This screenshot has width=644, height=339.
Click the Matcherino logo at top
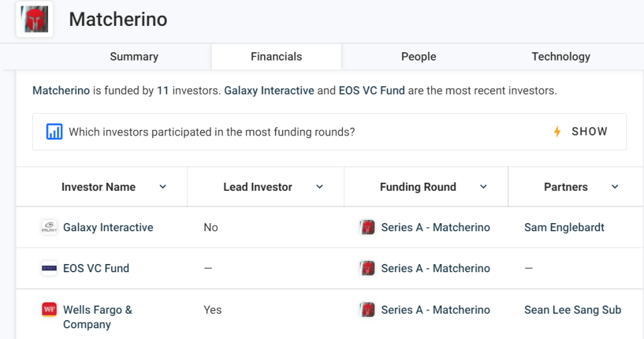coord(35,20)
